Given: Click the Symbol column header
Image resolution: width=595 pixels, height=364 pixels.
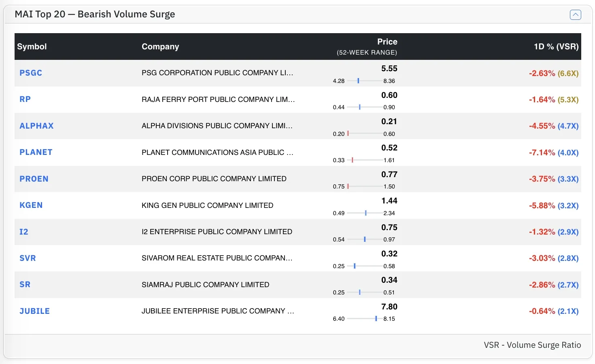Looking at the screenshot, I should [32, 47].
